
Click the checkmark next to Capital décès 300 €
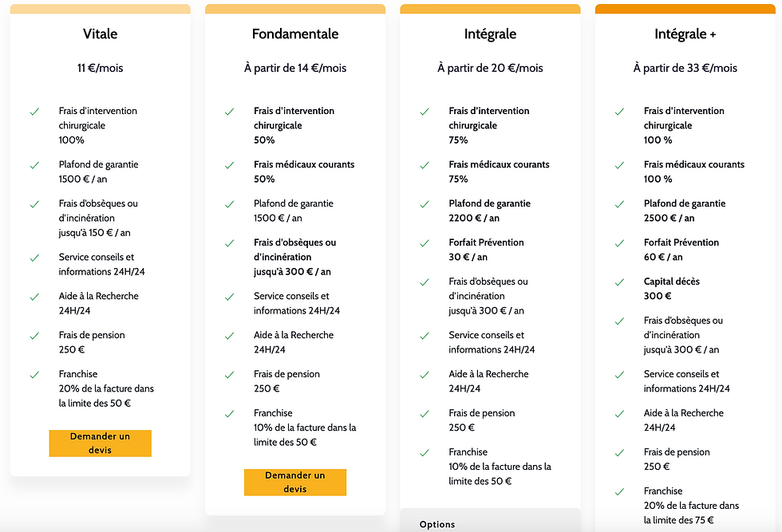[619, 282]
